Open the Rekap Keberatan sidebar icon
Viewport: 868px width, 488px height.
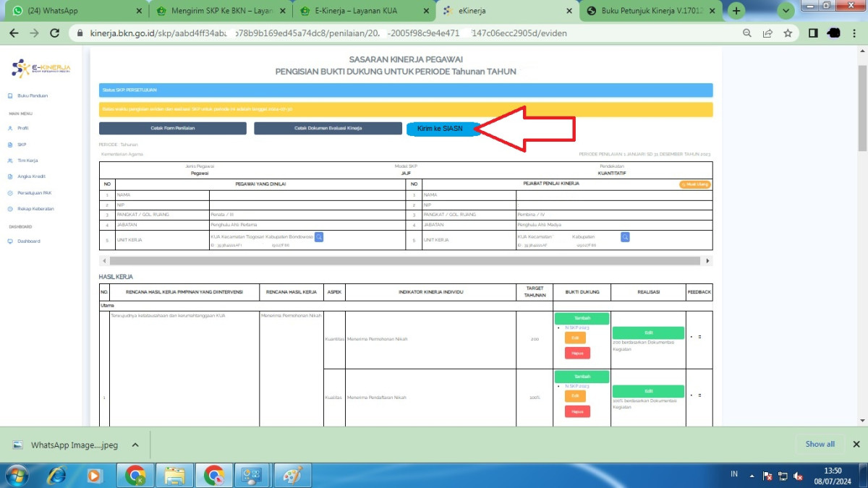pyautogui.click(x=10, y=209)
